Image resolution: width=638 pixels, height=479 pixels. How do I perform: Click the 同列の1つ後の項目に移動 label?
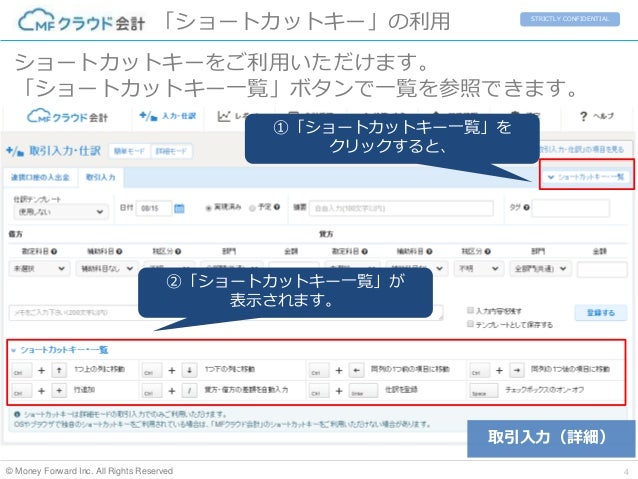pos(570,369)
